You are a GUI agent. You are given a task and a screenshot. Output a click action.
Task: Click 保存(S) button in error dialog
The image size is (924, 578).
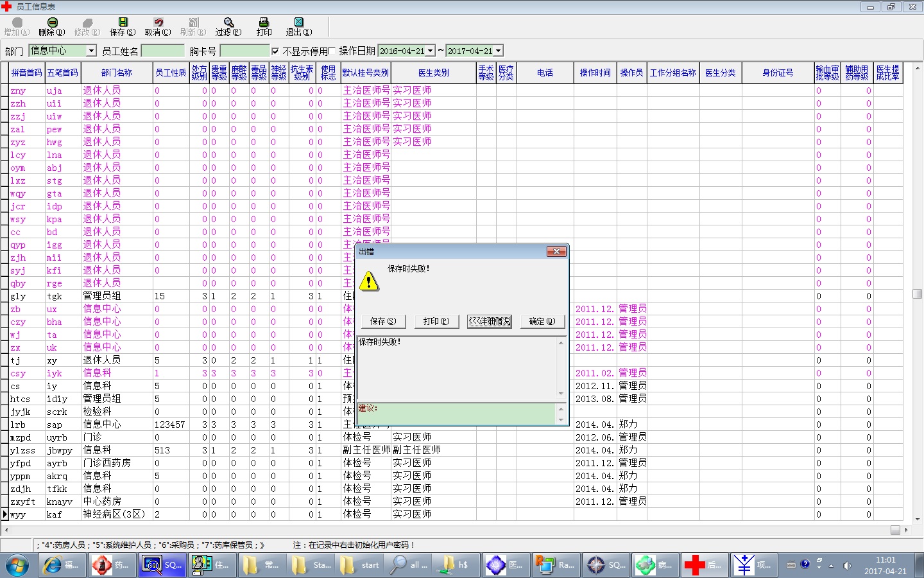click(x=383, y=321)
